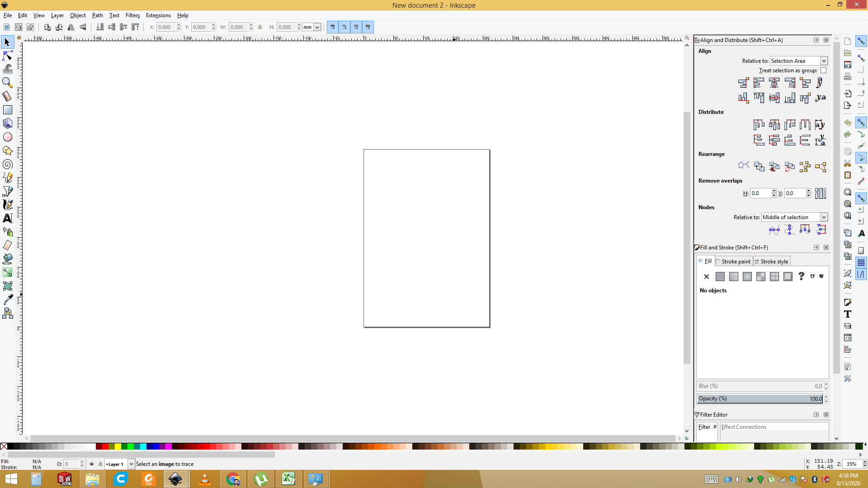The image size is (868, 488).
Task: Apply flat color fill button
Action: pyautogui.click(x=721, y=276)
